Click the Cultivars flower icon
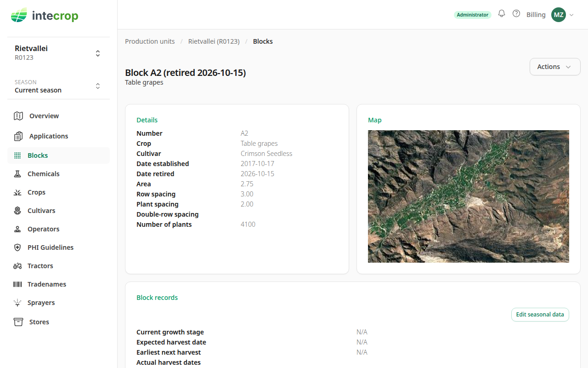The height and width of the screenshot is (368, 588). [17, 211]
